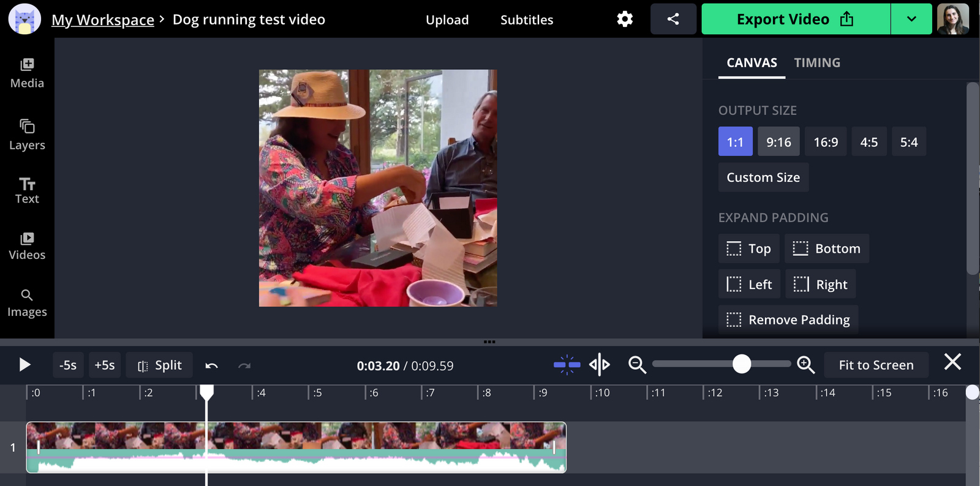This screenshot has width=980, height=486.
Task: Open the user profile avatar
Action: coord(953,19)
